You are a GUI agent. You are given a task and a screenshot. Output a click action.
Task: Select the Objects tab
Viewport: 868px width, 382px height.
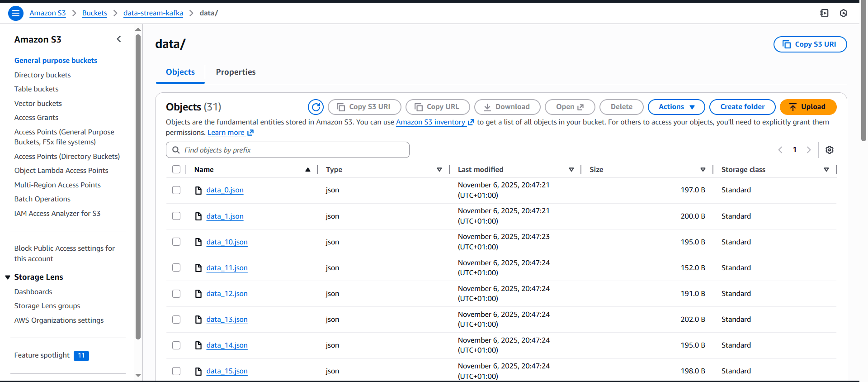pos(180,72)
